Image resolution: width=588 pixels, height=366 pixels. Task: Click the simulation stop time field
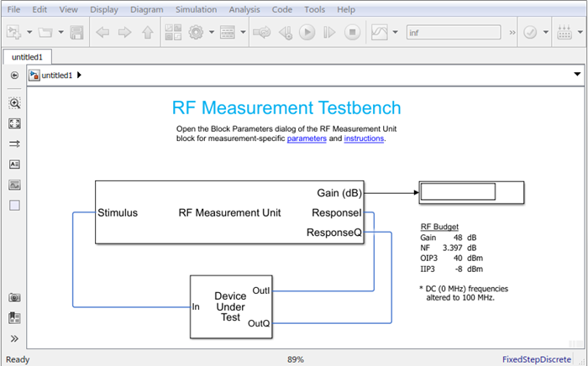454,33
